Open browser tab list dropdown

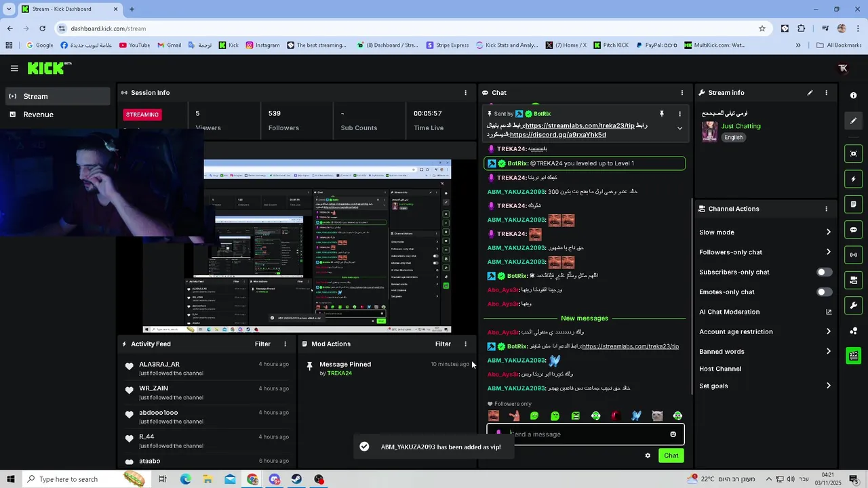[x=9, y=9]
